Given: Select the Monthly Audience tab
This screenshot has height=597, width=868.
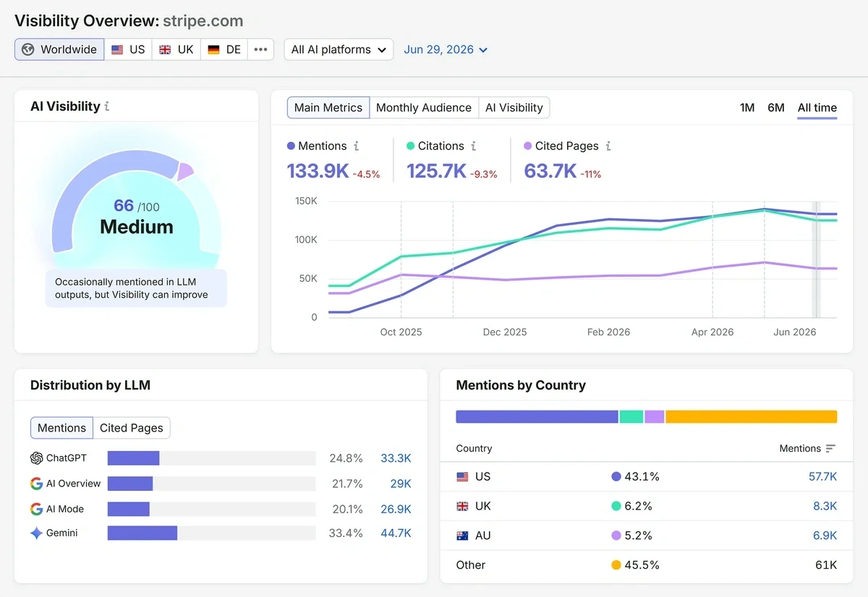Looking at the screenshot, I should [x=424, y=108].
